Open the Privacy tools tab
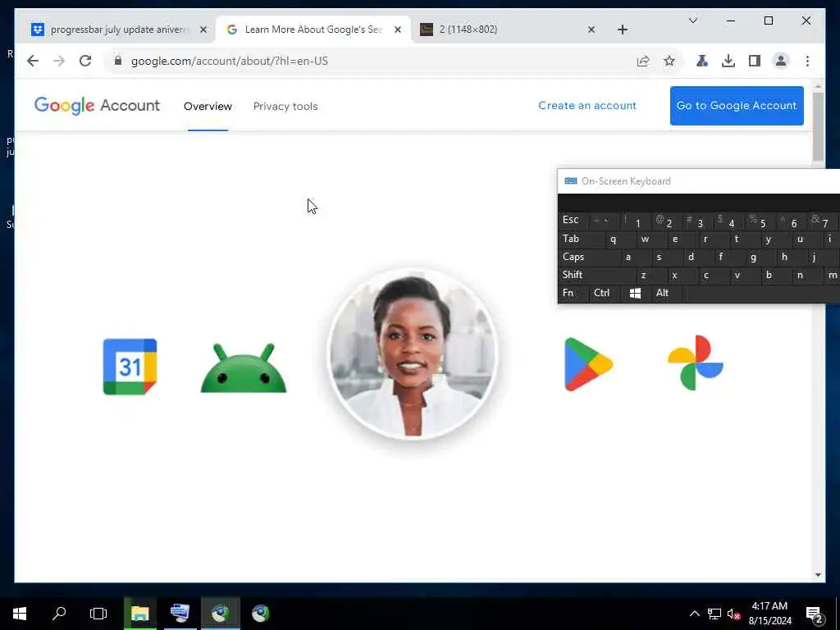The width and height of the screenshot is (840, 630). click(x=285, y=106)
